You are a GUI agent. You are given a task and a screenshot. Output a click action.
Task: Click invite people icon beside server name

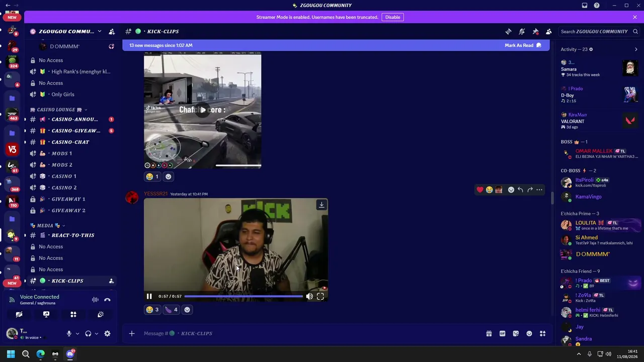tap(112, 31)
